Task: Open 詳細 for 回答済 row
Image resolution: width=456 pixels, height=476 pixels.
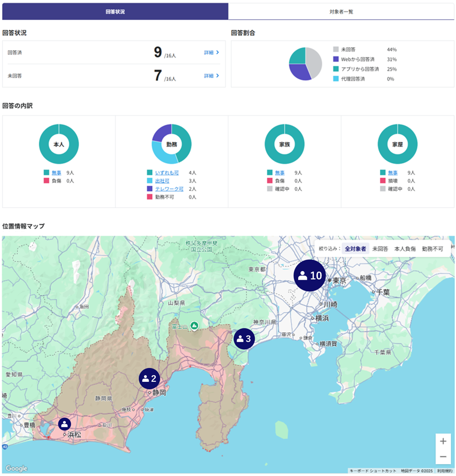Action: [x=211, y=52]
